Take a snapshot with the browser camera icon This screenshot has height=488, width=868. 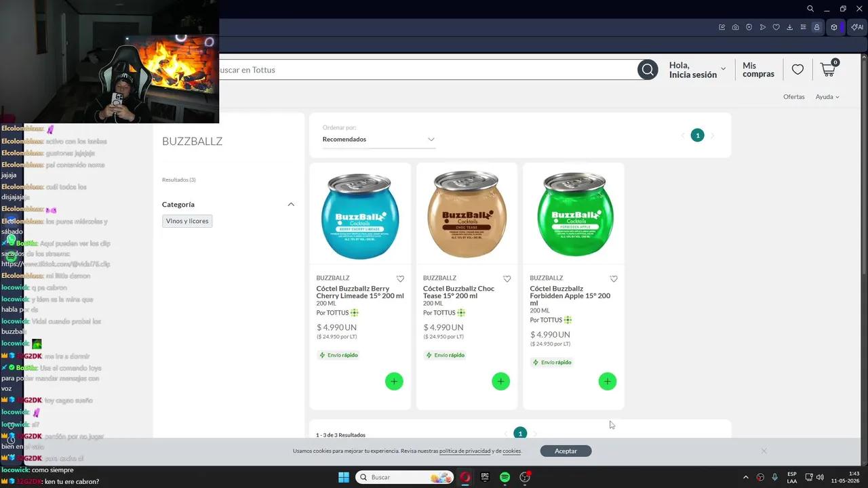[x=736, y=27]
